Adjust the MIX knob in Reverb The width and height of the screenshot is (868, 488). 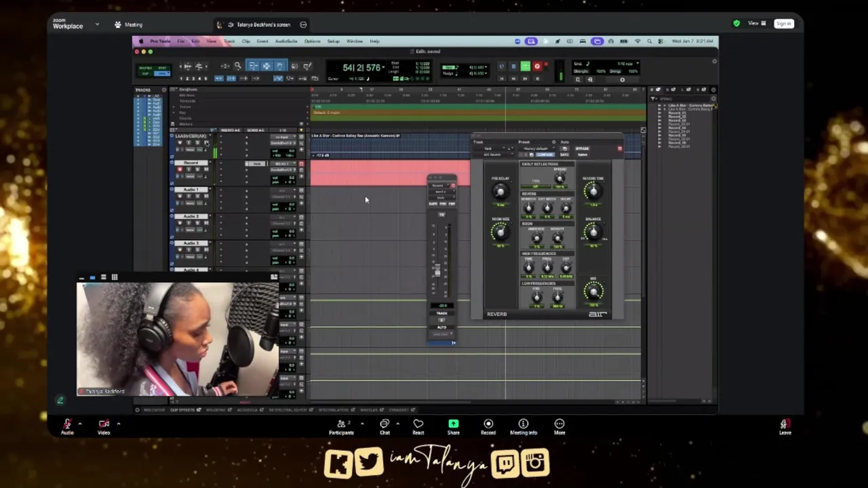593,291
